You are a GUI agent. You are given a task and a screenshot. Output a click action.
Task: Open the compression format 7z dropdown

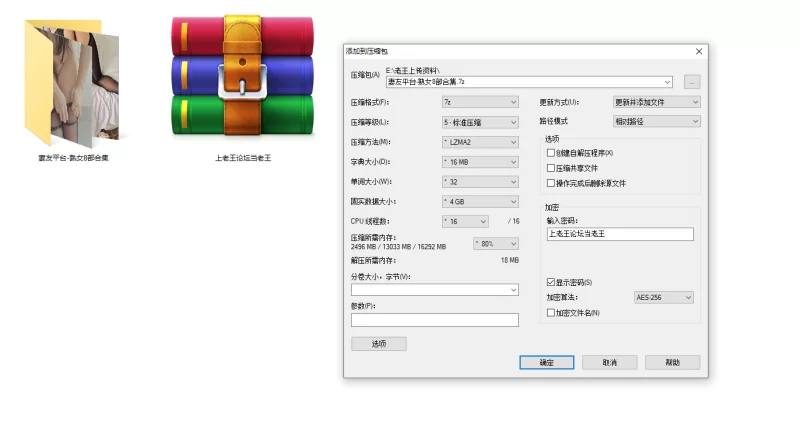(480, 102)
